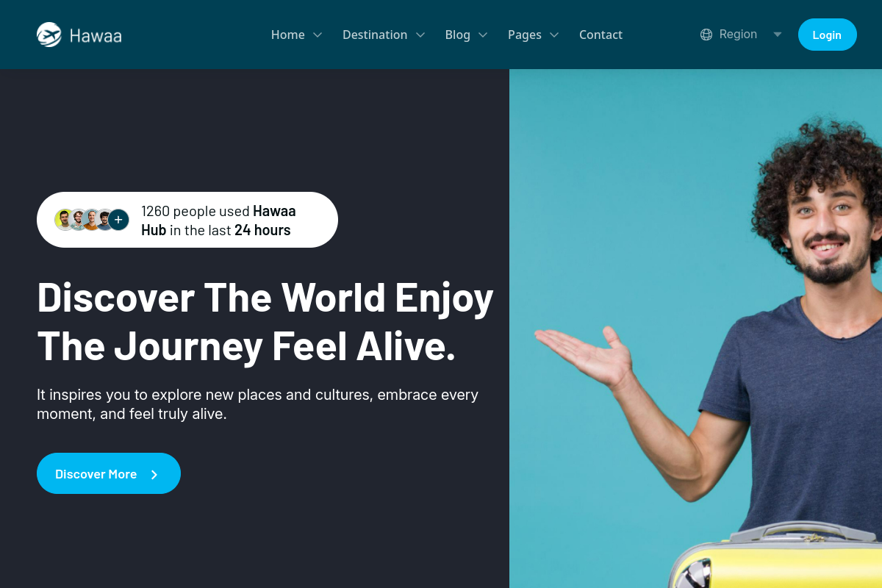Expand the Blog dropdown chevron
The height and width of the screenshot is (588, 882).
point(483,35)
